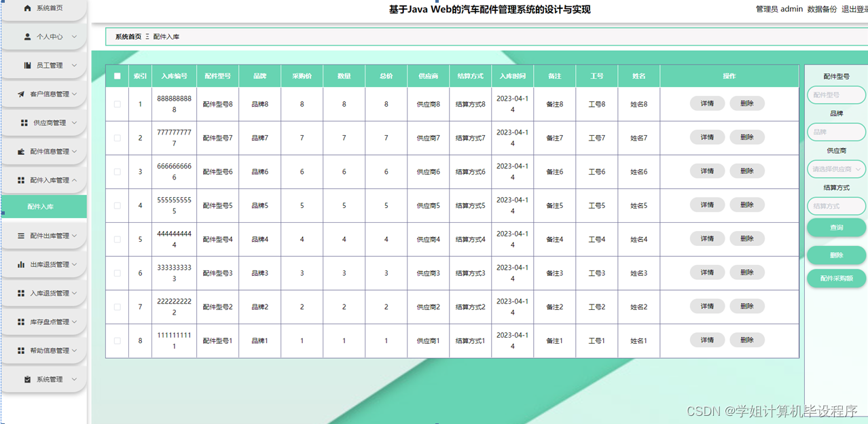Screen dimensions: 868x424
Task: Click the 配件型号 input field
Action: pyautogui.click(x=836, y=95)
